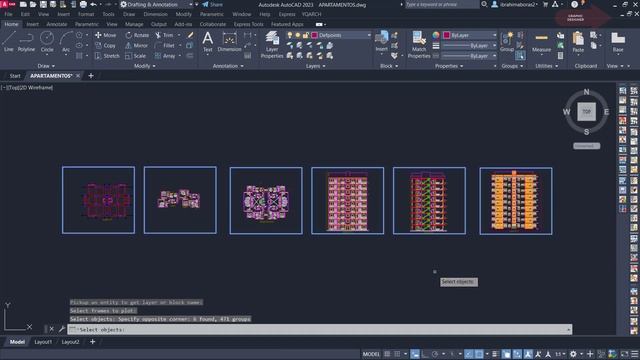
Task: Click the signed-in user account name
Action: pyautogui.click(x=517, y=4)
